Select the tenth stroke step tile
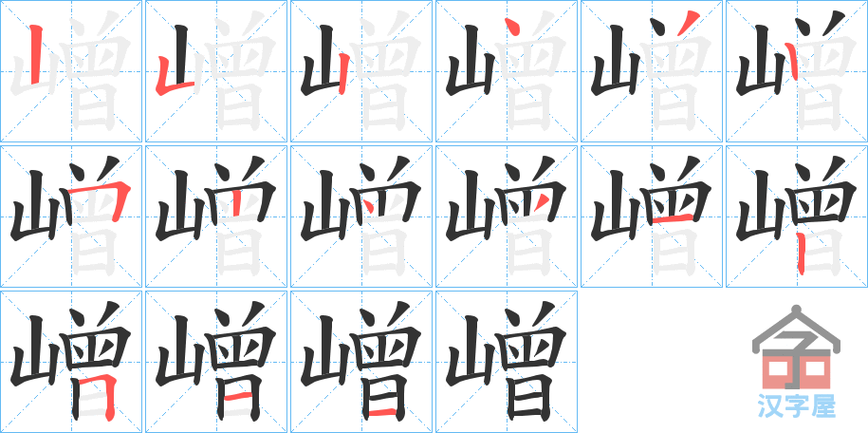Image resolution: width=868 pixels, height=433 pixels. (507, 216)
